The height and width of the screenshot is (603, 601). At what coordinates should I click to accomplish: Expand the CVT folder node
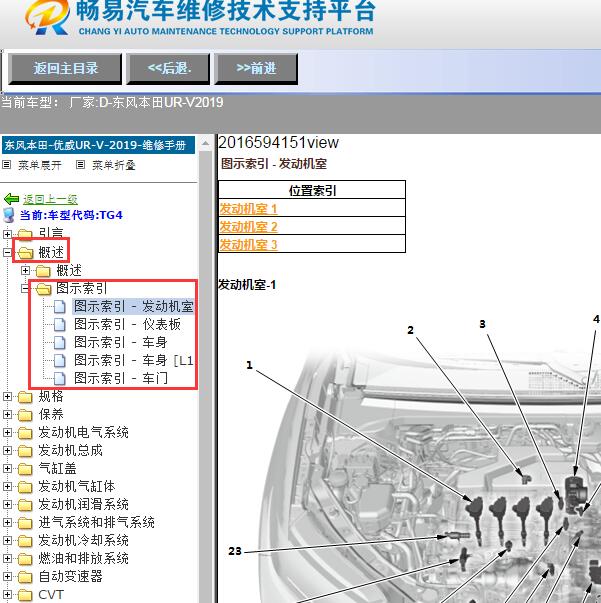[7, 595]
